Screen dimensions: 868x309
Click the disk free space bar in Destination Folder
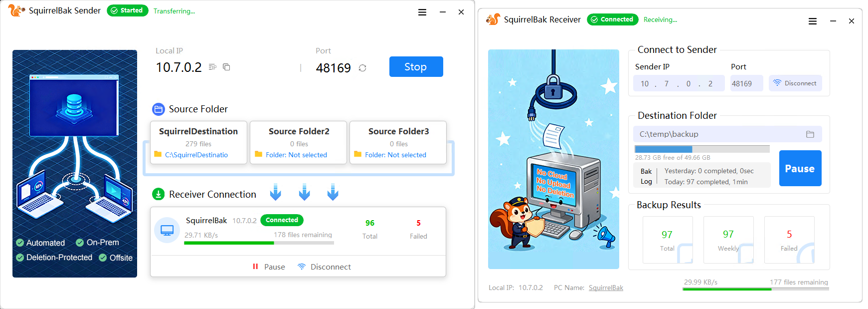(702, 149)
